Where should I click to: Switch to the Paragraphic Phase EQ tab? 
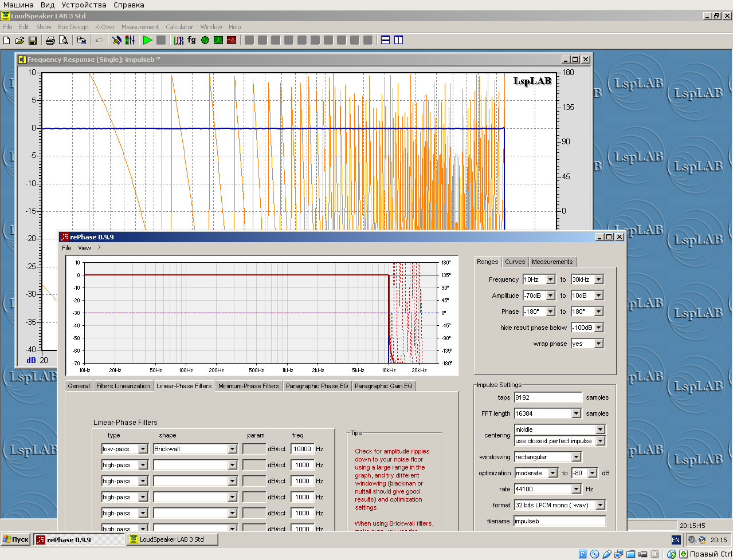click(317, 386)
